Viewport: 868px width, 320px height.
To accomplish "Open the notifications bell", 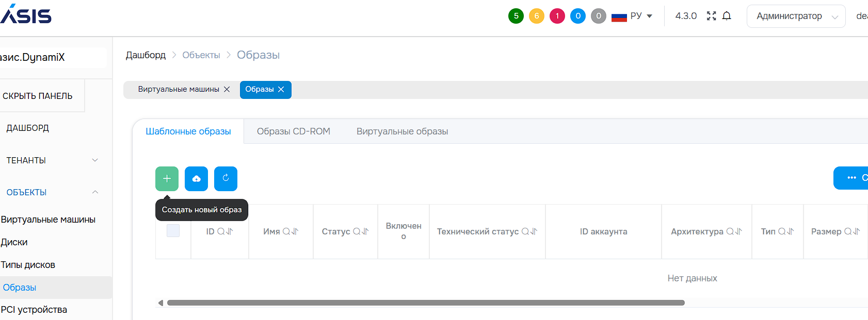I will pos(727,16).
